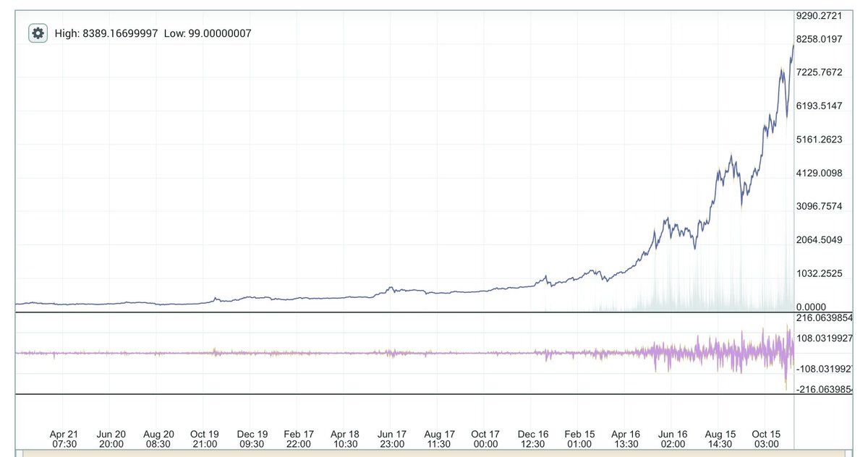Viewport: 868px width, 457px height.
Task: Click the Apr 18 10:30 date label
Action: [x=345, y=439]
